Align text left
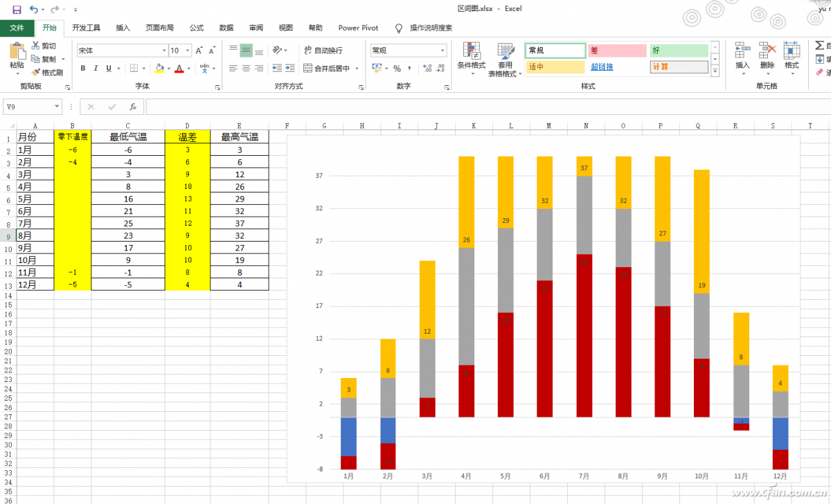Screen dimensions: 831x504 coord(233,69)
